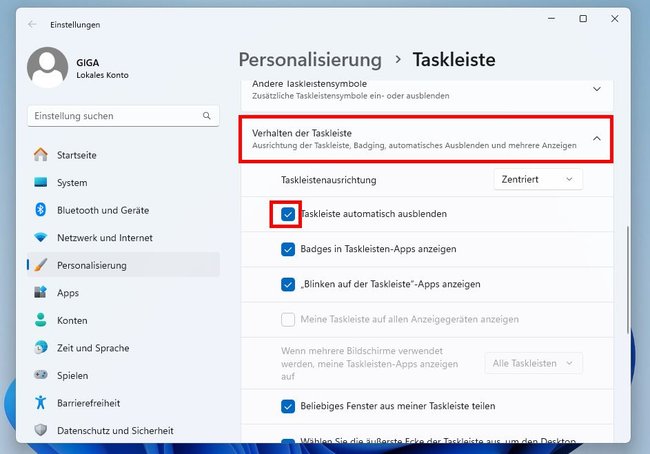Open Netzwerk und Internet

point(124,238)
